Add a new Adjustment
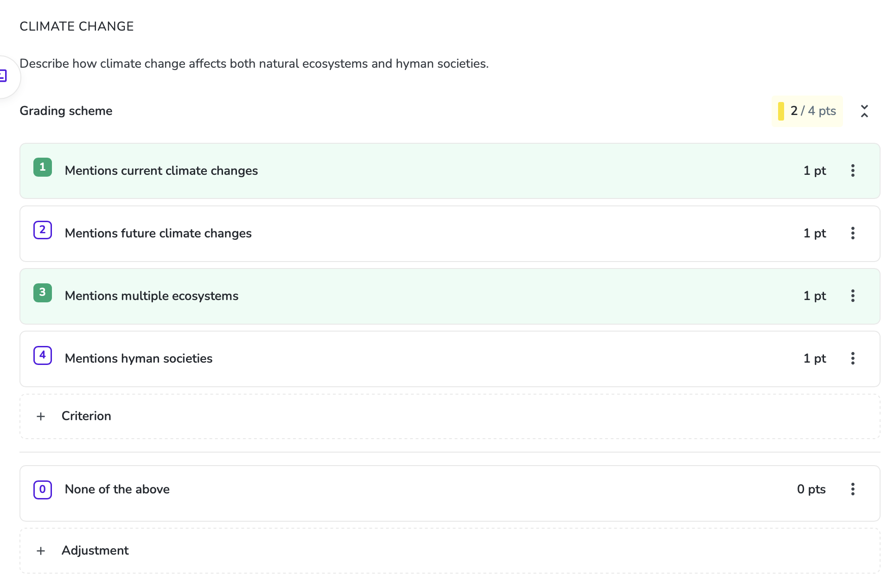894x588 pixels. (450, 551)
